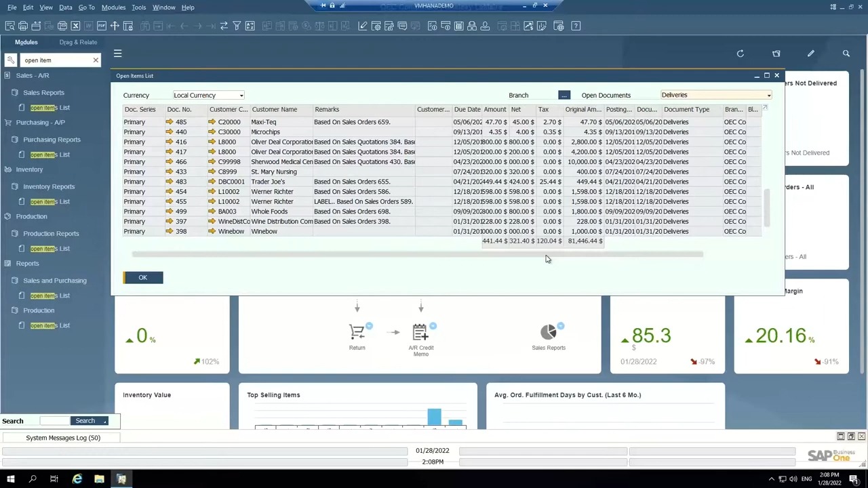Open the Currency dropdown
868x488 pixels.
[208, 96]
